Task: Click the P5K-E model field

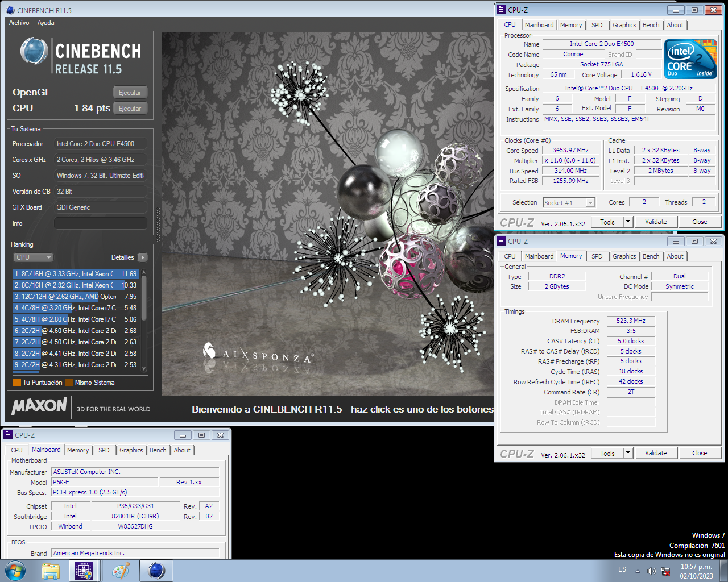Action: [105, 482]
